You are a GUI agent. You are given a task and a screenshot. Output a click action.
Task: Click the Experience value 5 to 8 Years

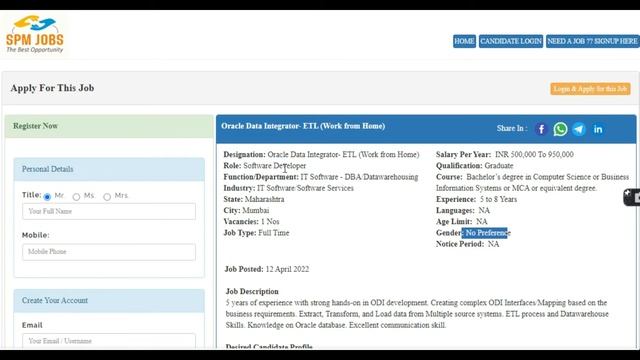(498, 199)
